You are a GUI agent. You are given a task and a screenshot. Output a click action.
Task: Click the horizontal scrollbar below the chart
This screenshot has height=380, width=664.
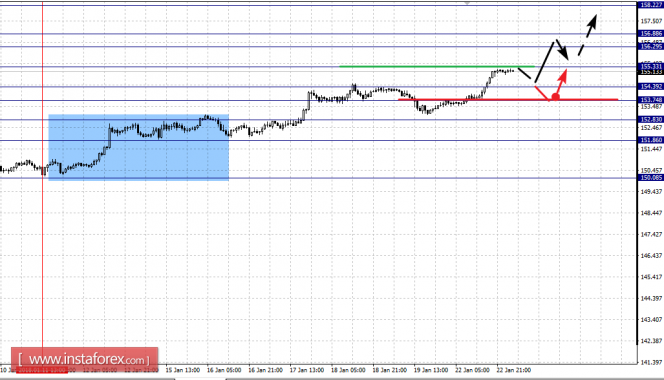coord(332,378)
